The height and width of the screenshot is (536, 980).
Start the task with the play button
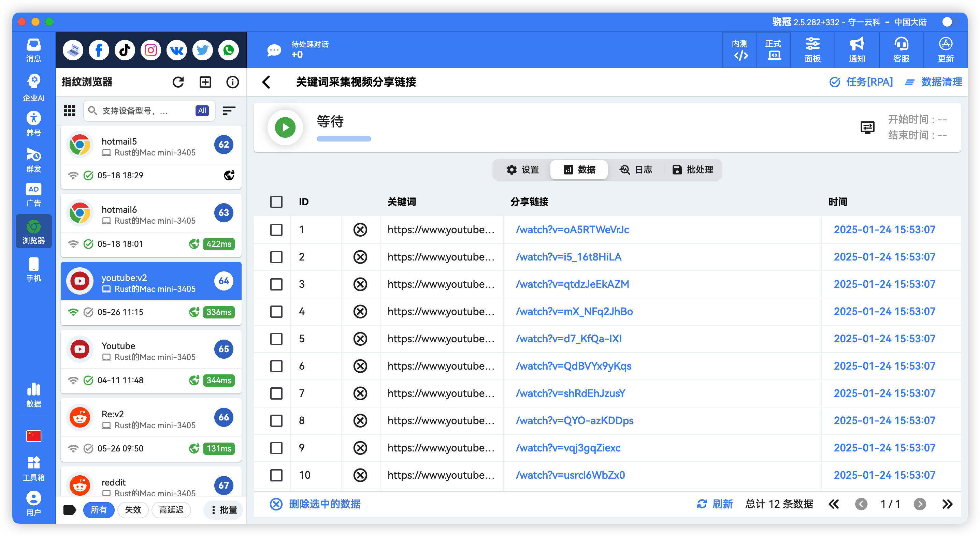pyautogui.click(x=285, y=127)
